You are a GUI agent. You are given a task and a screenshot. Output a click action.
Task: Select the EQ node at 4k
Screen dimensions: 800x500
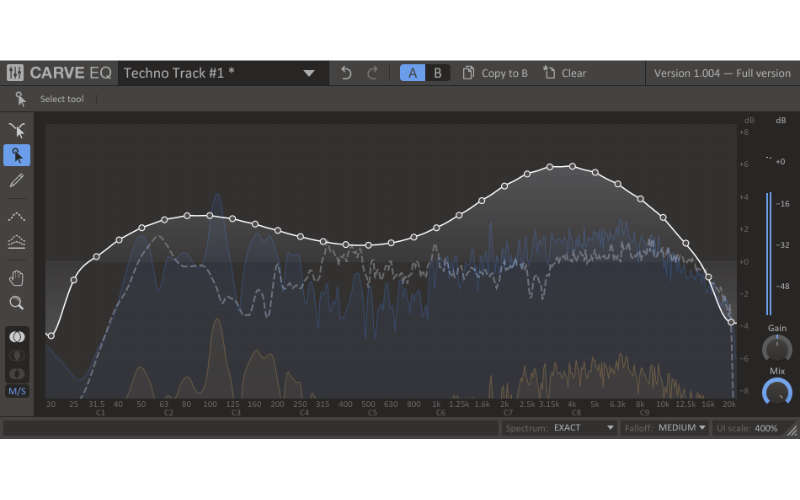(x=572, y=166)
